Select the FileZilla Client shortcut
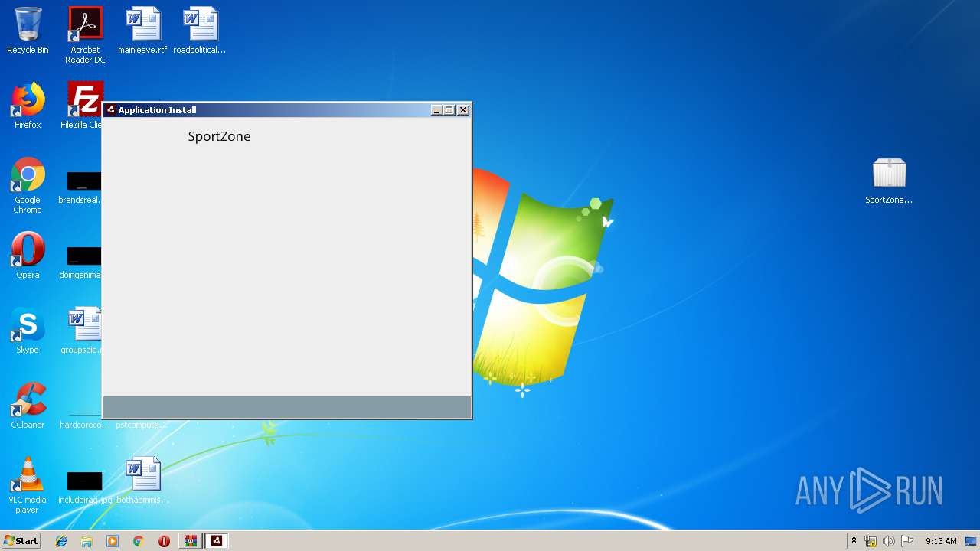The image size is (980, 551). [x=84, y=106]
